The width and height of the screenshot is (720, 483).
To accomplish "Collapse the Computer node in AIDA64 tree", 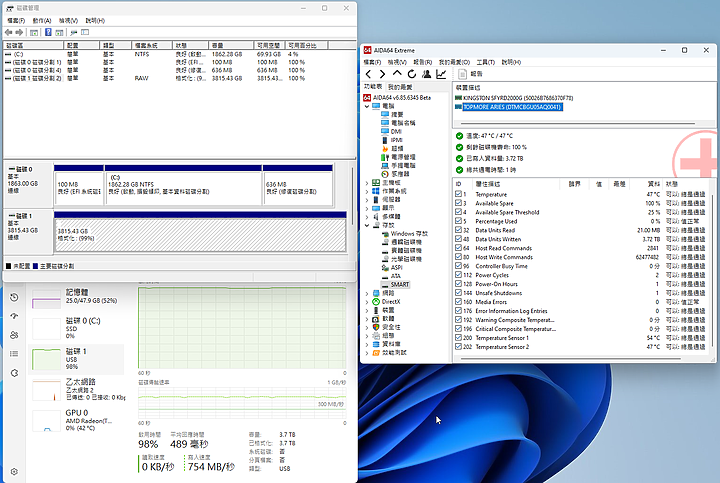I will tap(367, 106).
